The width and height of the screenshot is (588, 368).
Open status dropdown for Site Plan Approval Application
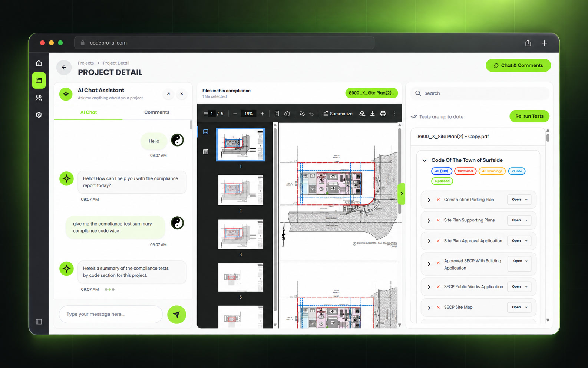coord(519,241)
